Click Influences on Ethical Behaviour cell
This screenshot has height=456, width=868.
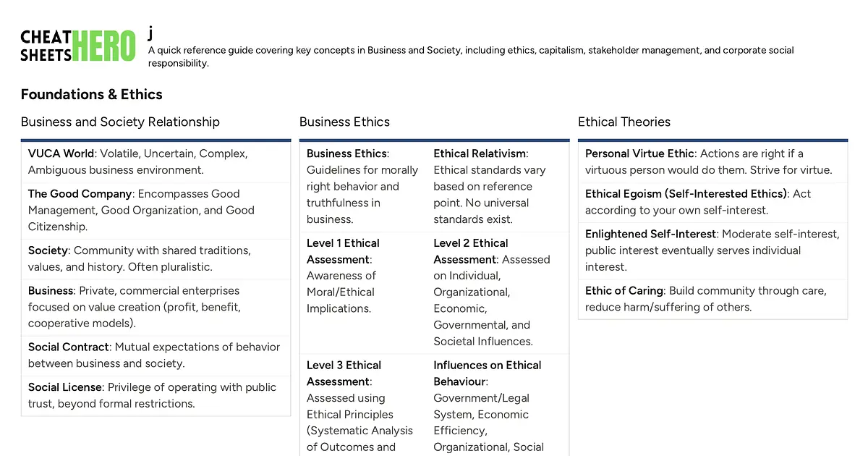(498, 405)
